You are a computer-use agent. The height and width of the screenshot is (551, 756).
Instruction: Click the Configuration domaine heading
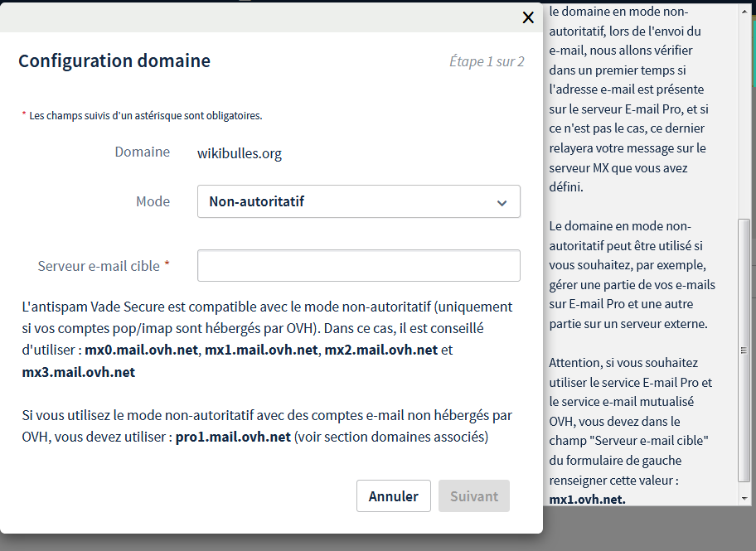[114, 60]
